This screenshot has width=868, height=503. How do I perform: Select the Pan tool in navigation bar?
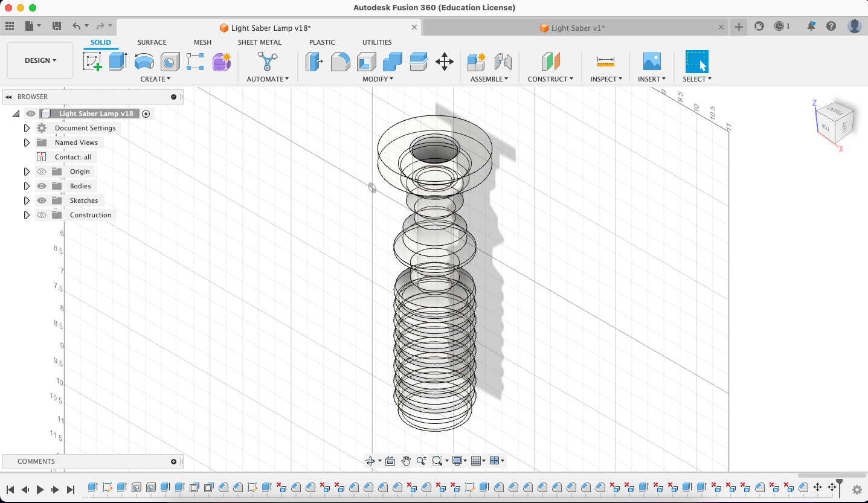point(406,460)
